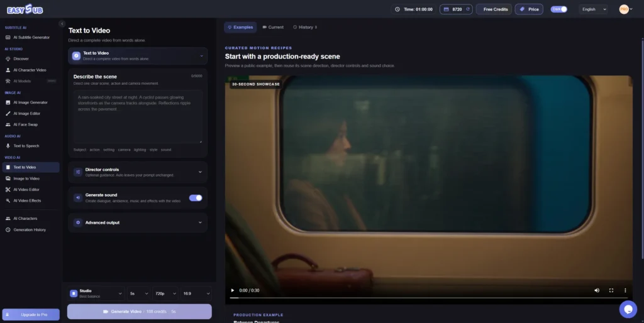Click the 30-SECOND SHOWCASE badge
Viewport: 644px width, 323px height.
pyautogui.click(x=256, y=84)
